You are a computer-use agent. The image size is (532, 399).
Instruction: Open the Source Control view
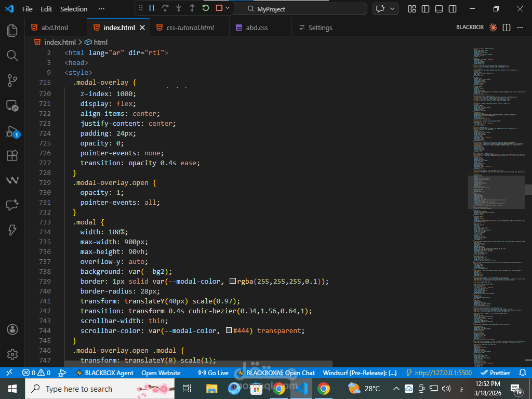[12, 81]
